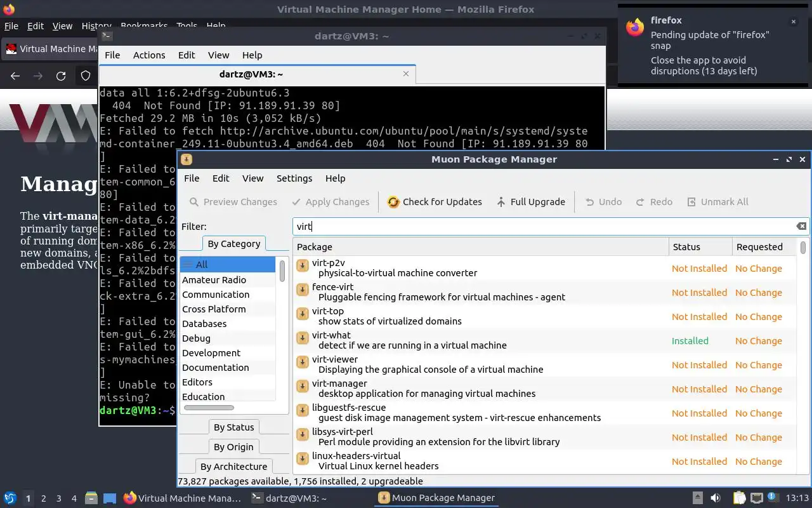Switch to virtual desktop 3
The width and height of the screenshot is (812, 508).
pos(59,498)
